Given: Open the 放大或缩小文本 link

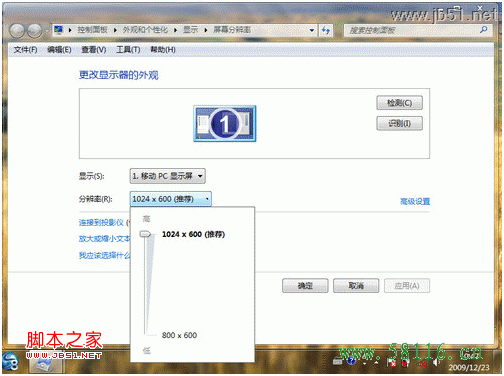Looking at the screenshot, I should pyautogui.click(x=104, y=239).
